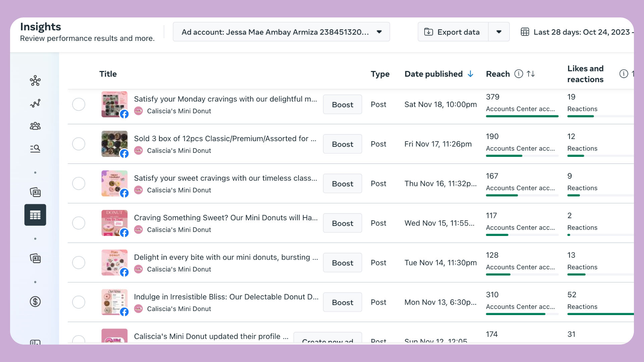Tick checkbox for Indulge in Irresistible Bliss post
The height and width of the screenshot is (362, 644).
point(78,302)
